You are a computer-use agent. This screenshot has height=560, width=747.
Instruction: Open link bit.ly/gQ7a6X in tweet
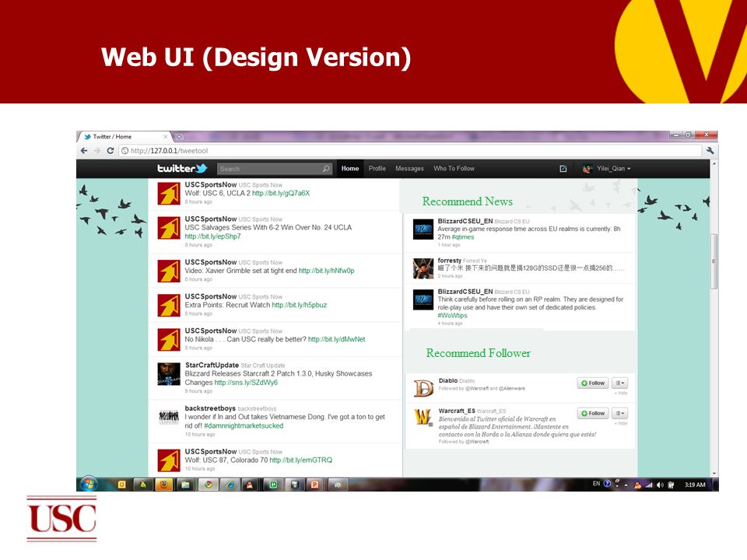click(x=281, y=194)
